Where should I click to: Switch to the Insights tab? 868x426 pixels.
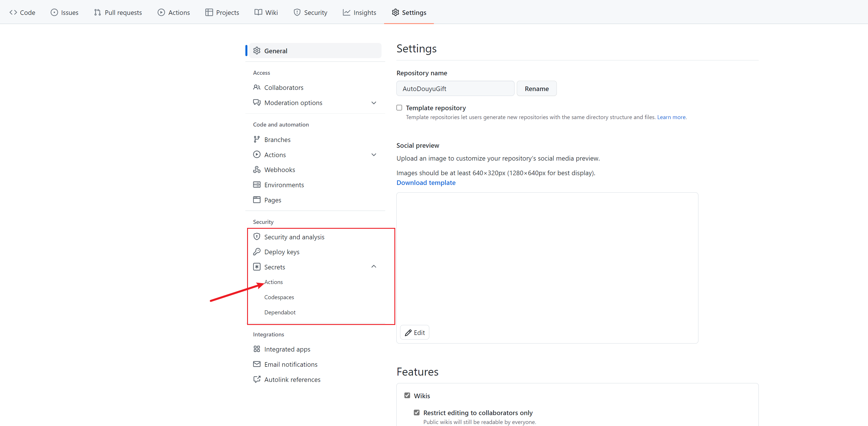point(359,13)
